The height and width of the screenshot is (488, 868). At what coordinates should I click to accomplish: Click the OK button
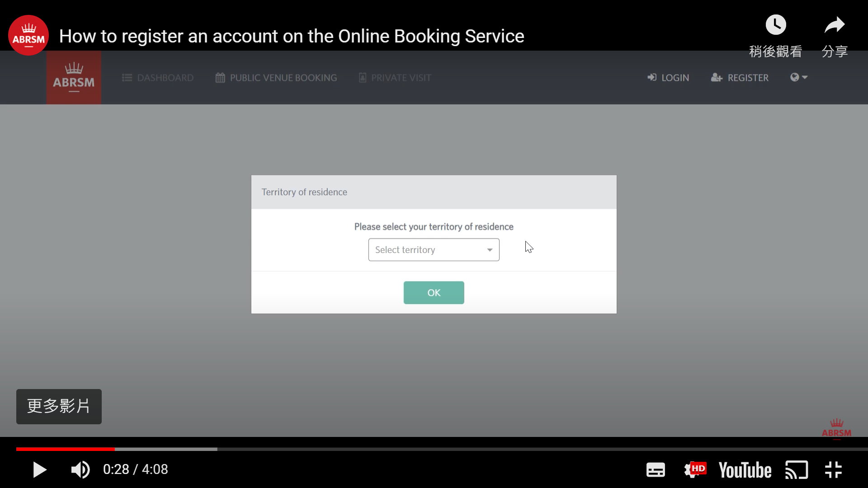(x=434, y=293)
